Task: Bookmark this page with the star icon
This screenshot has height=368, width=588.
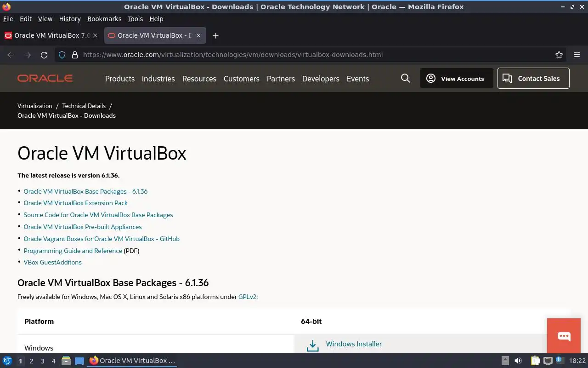Action: coord(559,55)
